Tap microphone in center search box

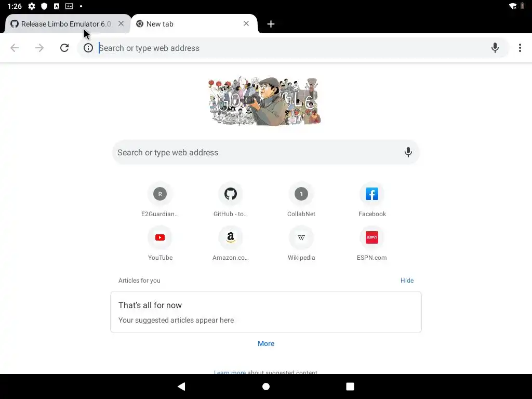(x=408, y=152)
